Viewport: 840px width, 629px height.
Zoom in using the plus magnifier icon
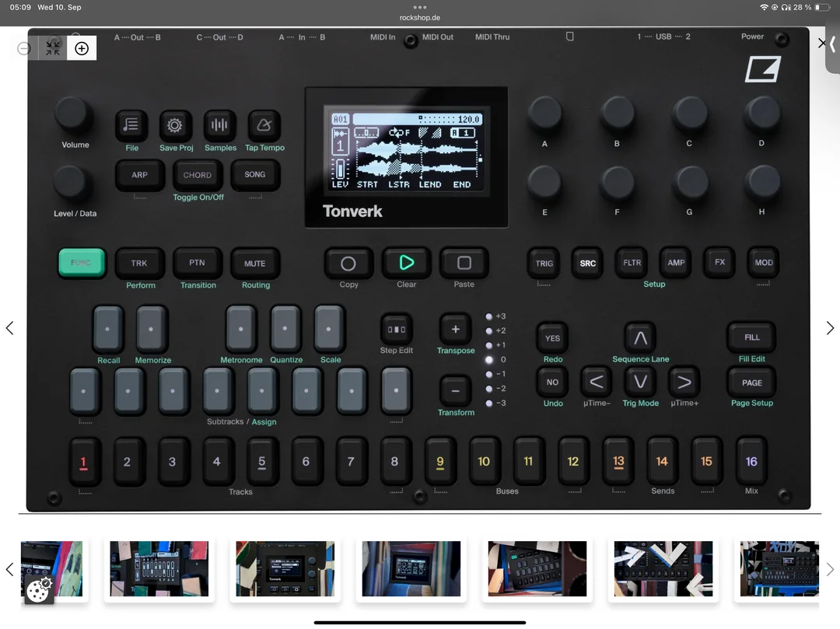pos(82,48)
